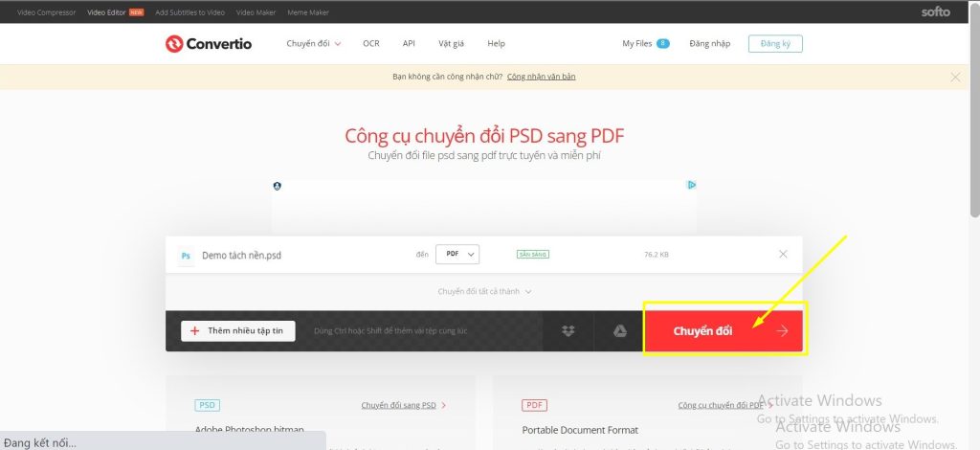Click the Ps file type icon
This screenshot has width=980, height=450.
click(x=186, y=255)
